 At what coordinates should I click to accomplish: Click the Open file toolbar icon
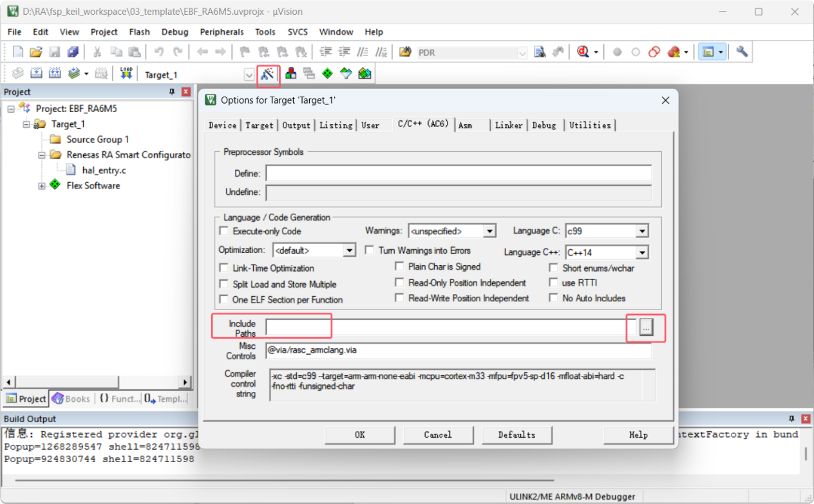(x=36, y=52)
